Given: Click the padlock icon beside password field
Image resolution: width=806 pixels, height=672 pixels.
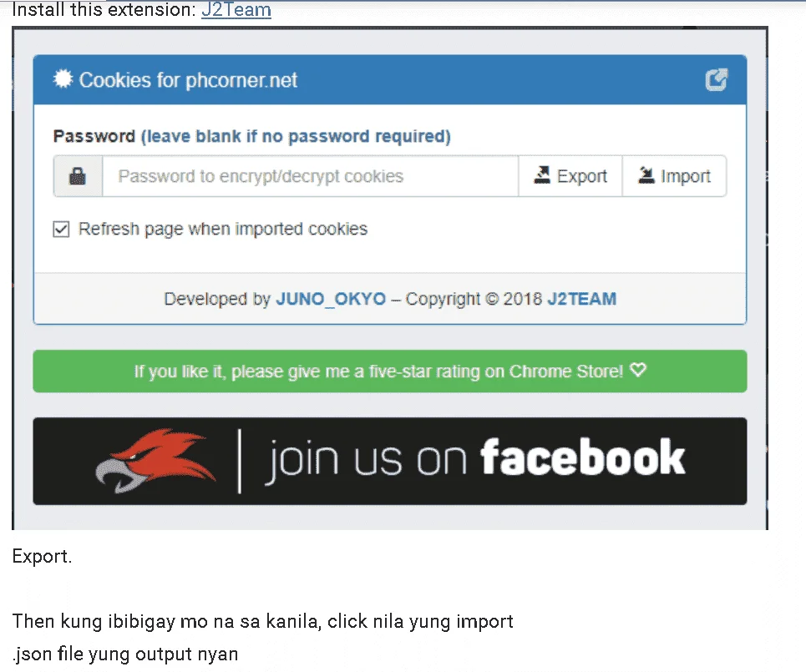Looking at the screenshot, I should coord(78,176).
